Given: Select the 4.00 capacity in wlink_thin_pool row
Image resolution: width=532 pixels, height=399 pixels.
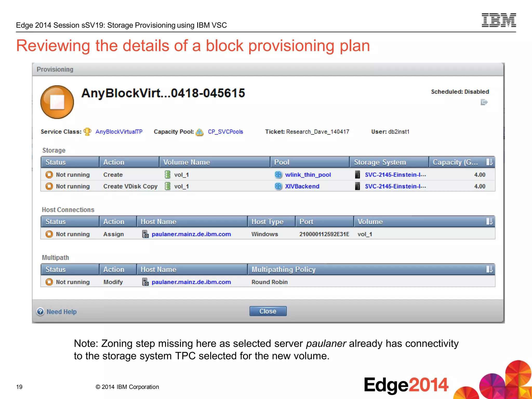Looking at the screenshot, I should tap(480, 175).
